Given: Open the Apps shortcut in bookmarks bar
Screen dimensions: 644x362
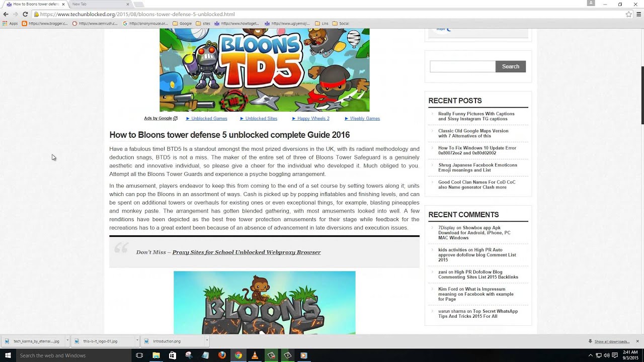Looking at the screenshot, I should pos(10,23).
